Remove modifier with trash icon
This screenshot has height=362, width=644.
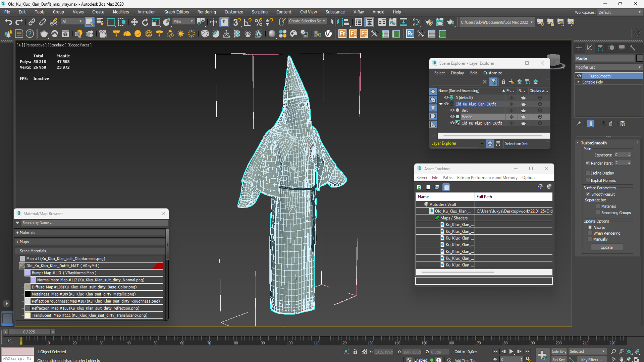611,124
